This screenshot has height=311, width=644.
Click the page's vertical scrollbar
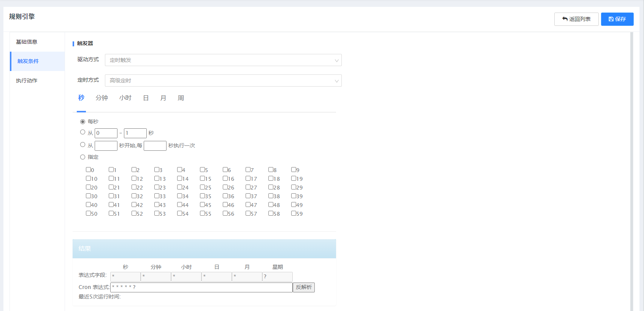(631, 171)
